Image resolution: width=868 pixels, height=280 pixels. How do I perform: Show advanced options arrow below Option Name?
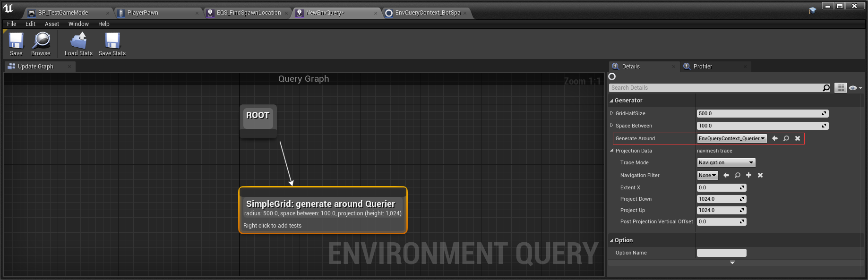[732, 263]
